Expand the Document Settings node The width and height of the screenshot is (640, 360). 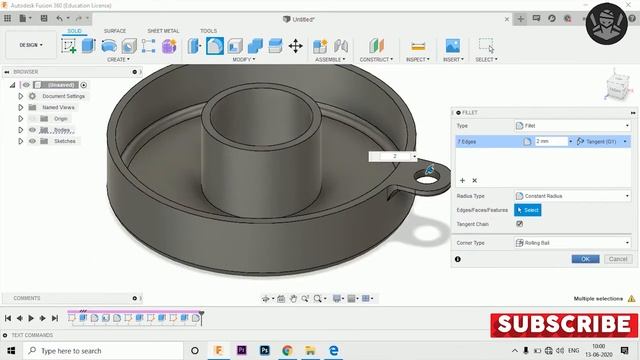[x=20, y=96]
